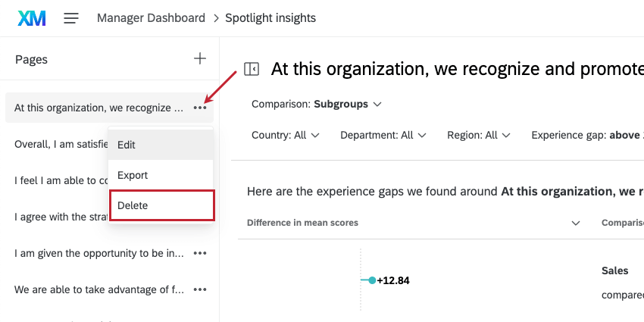
Task: Open the Country: All filter
Action: [x=286, y=135]
